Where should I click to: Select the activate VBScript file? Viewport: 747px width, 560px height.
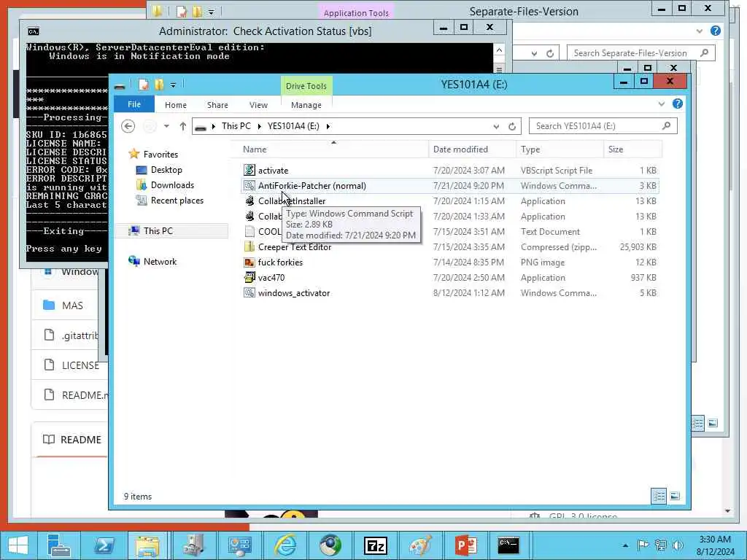(x=273, y=171)
